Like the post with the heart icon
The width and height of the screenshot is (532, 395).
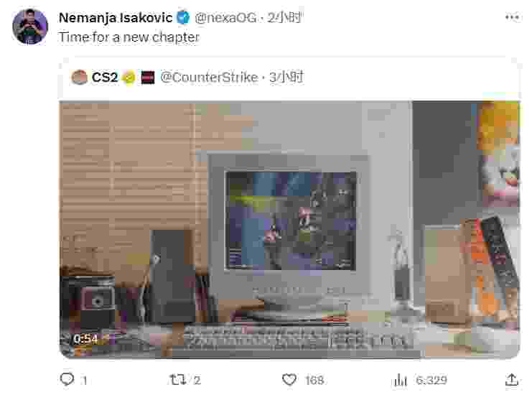289,379
